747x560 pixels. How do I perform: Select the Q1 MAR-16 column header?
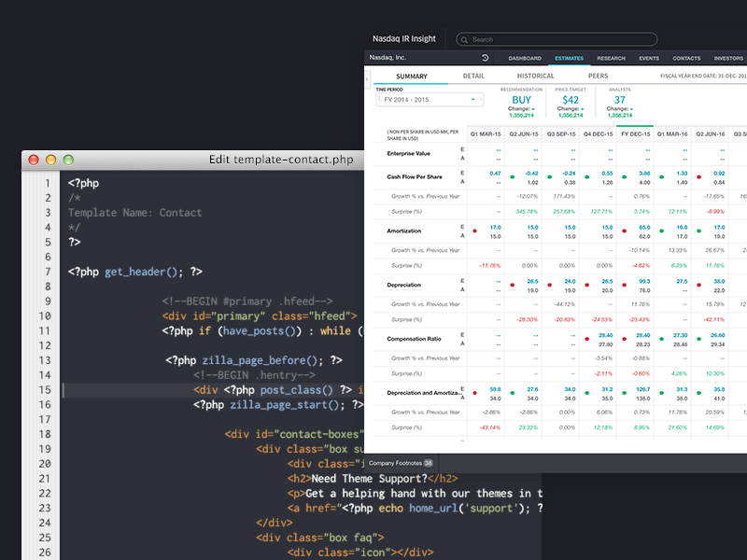(672, 134)
